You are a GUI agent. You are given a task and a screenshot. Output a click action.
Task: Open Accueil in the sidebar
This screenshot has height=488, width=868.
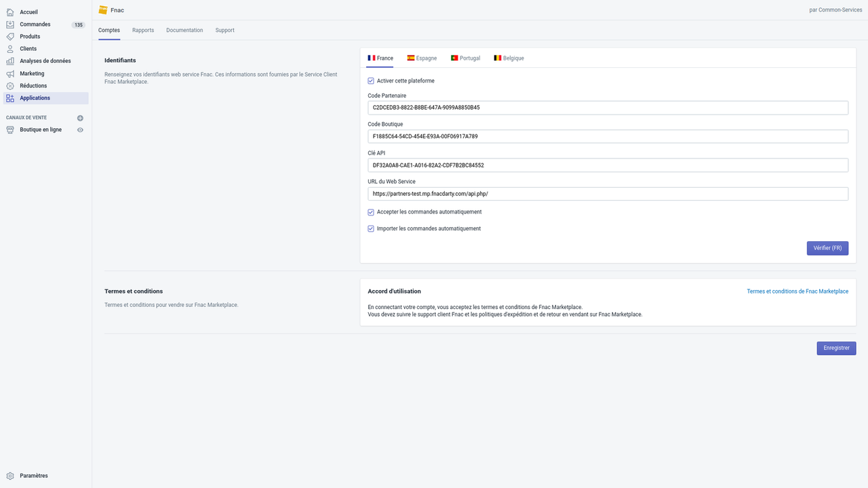[45, 12]
